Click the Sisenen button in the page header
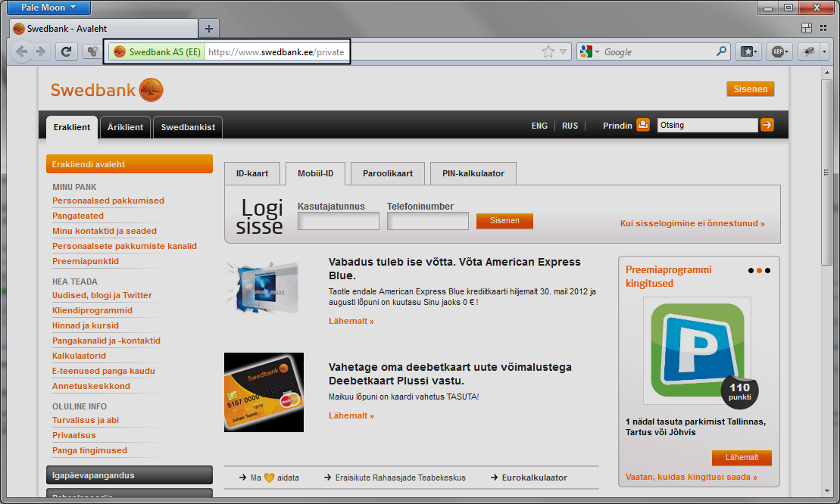Screen dimensions: 840x504 pyautogui.click(x=751, y=89)
